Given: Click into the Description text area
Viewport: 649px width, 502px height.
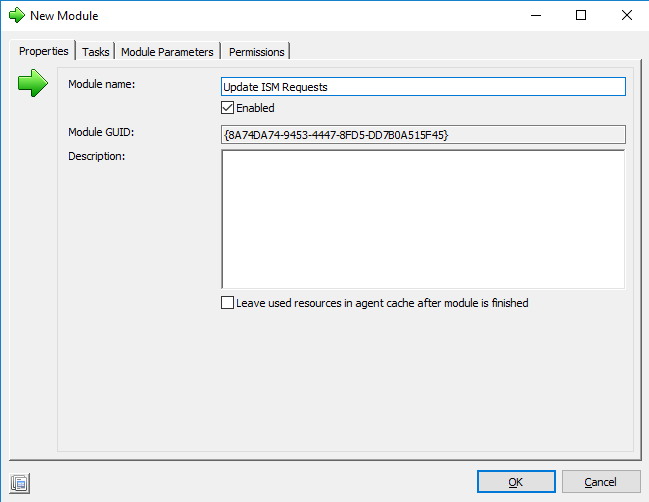Looking at the screenshot, I should click(x=423, y=219).
